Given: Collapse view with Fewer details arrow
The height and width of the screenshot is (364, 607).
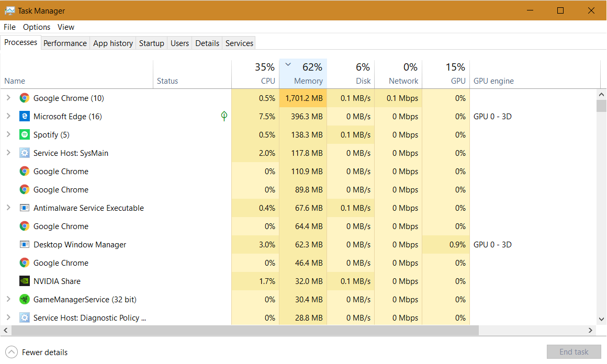Looking at the screenshot, I should 12,352.
